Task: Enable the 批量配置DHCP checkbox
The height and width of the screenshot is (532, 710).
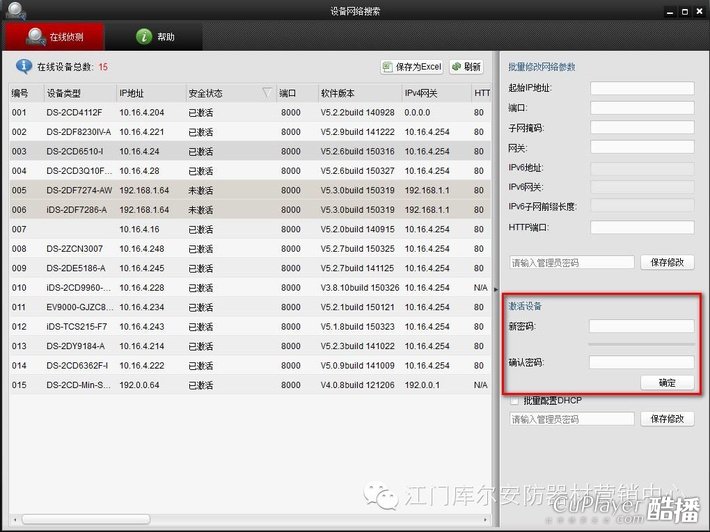Action: tap(515, 400)
